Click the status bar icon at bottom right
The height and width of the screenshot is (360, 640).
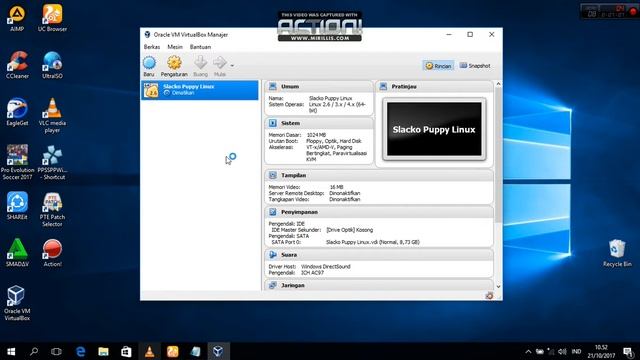tap(489, 296)
